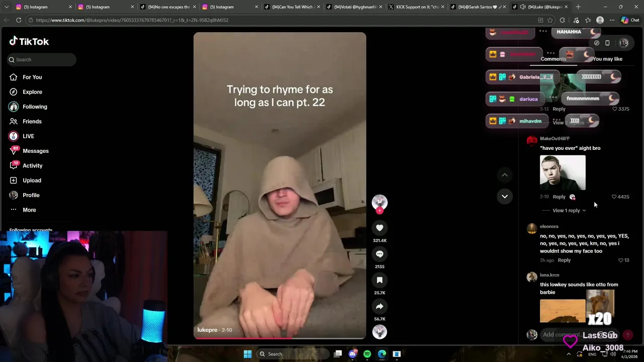
Task: Seek on the video progress bar
Action: tap(280, 338)
